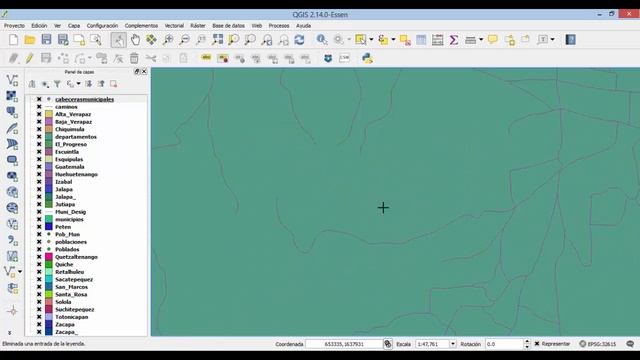Open a project with the yellow folder icon
This screenshot has height=360, width=640.
coord(30,40)
